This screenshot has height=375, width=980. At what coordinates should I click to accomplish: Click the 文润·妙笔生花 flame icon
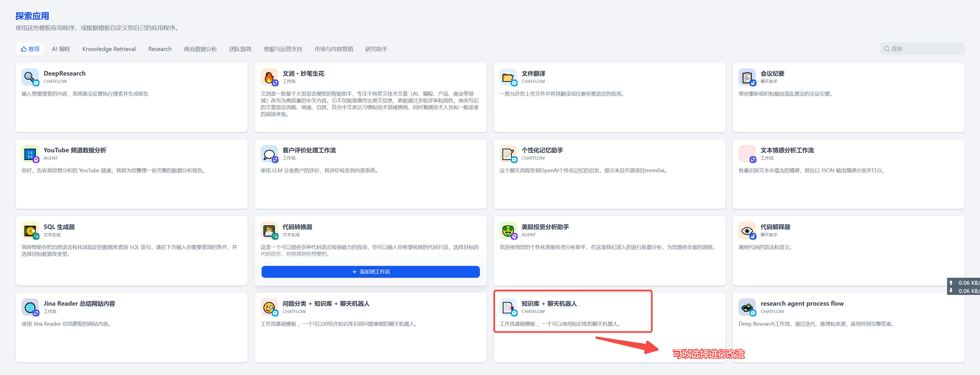point(269,77)
